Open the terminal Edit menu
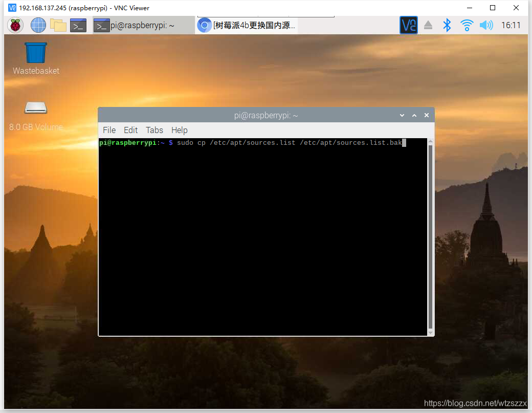Viewport: 532px width, 413px height. pos(130,130)
